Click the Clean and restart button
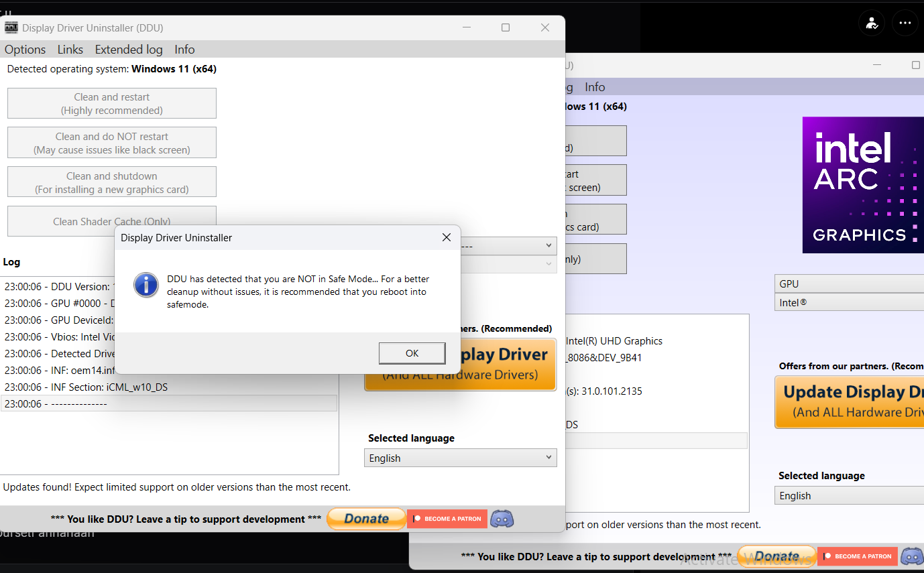Image resolution: width=924 pixels, height=573 pixels. coord(112,103)
